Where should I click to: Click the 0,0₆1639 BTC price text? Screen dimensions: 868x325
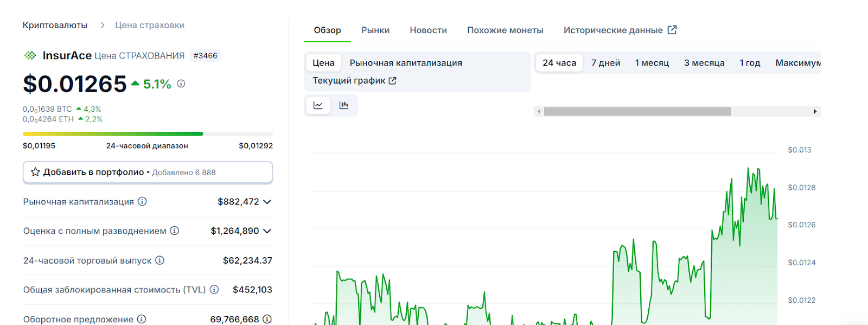pos(47,109)
